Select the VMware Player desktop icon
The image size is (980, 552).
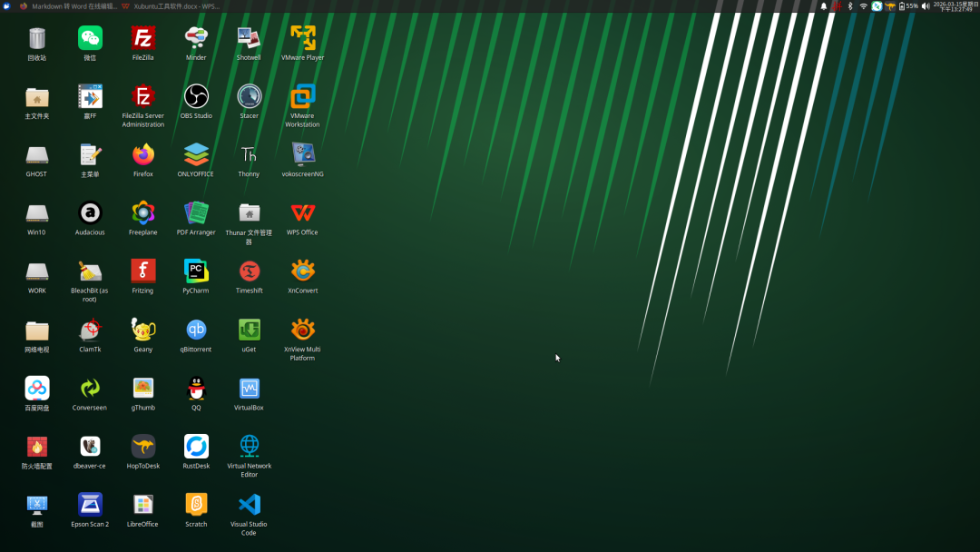[302, 44]
